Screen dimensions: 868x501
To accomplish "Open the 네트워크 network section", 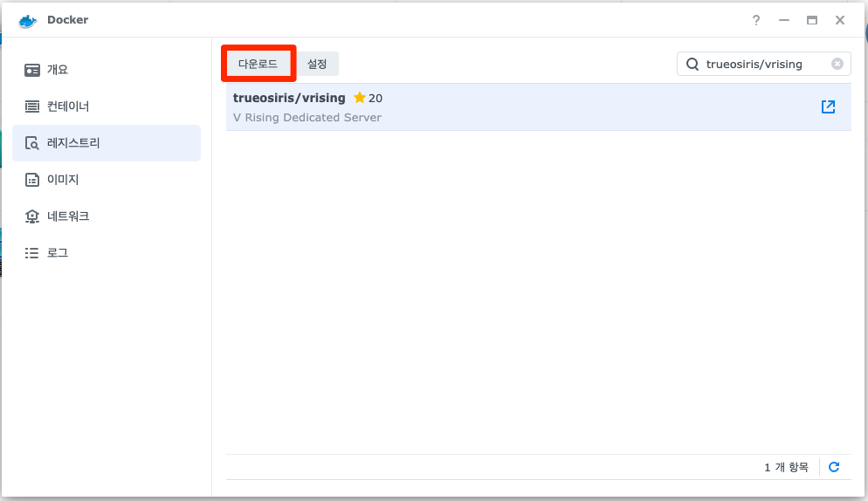I will point(107,216).
